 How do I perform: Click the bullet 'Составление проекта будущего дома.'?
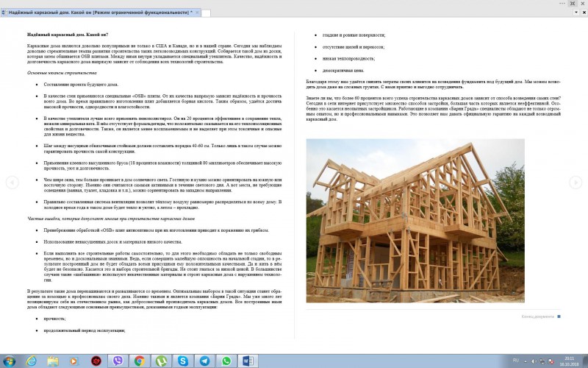[x=81, y=85]
